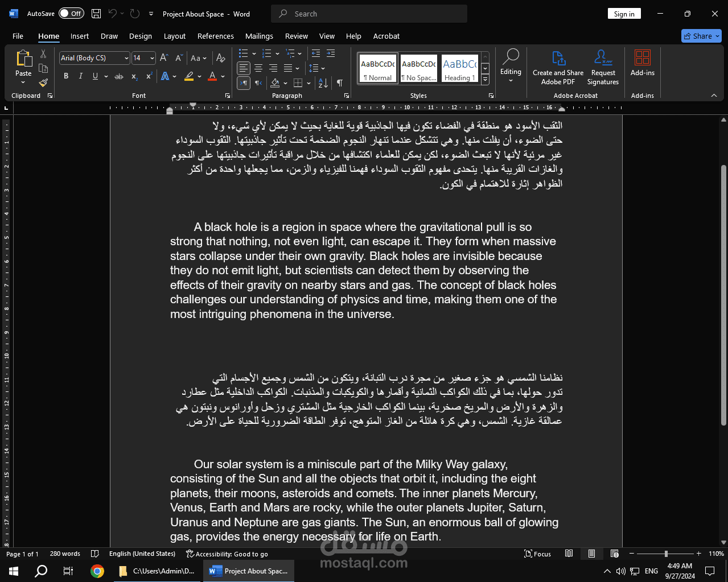Screen dimensions: 728x582
Task: Shrink font size with decrease icon
Action: 179,58
